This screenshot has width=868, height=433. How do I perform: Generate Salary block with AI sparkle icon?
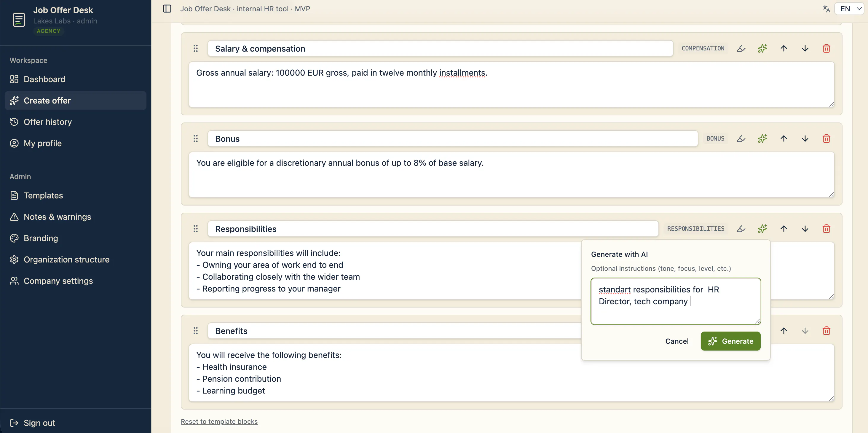762,49
